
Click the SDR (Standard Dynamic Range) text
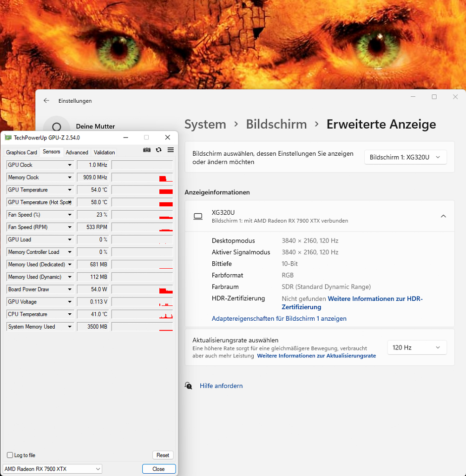326,287
